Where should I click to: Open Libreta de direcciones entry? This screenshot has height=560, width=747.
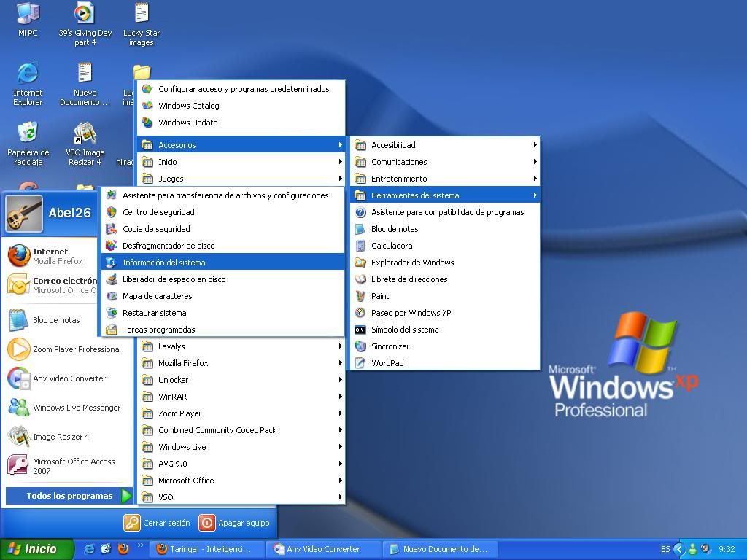[x=445, y=279]
